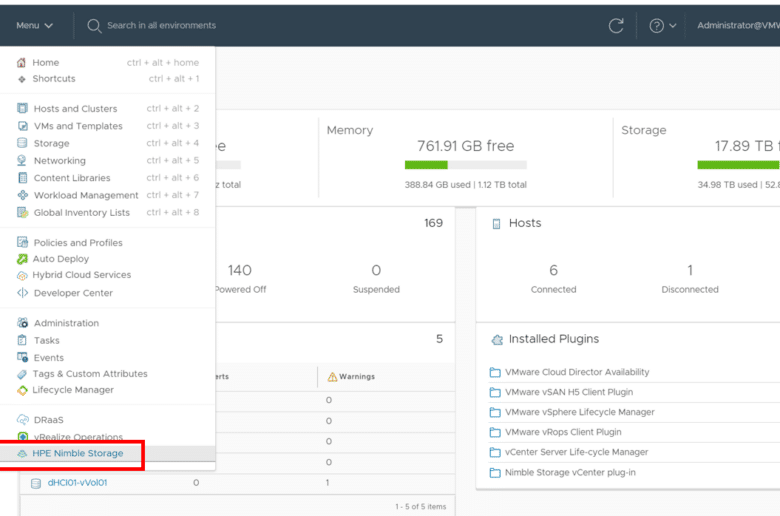This screenshot has width=780, height=516.
Task: Click VMware Cloud Director Availability plugin
Action: coord(577,372)
